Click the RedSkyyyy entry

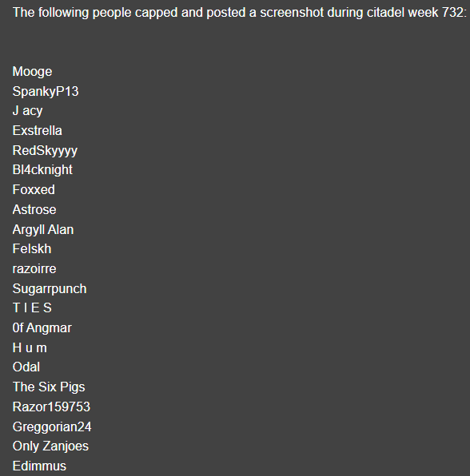coord(45,151)
